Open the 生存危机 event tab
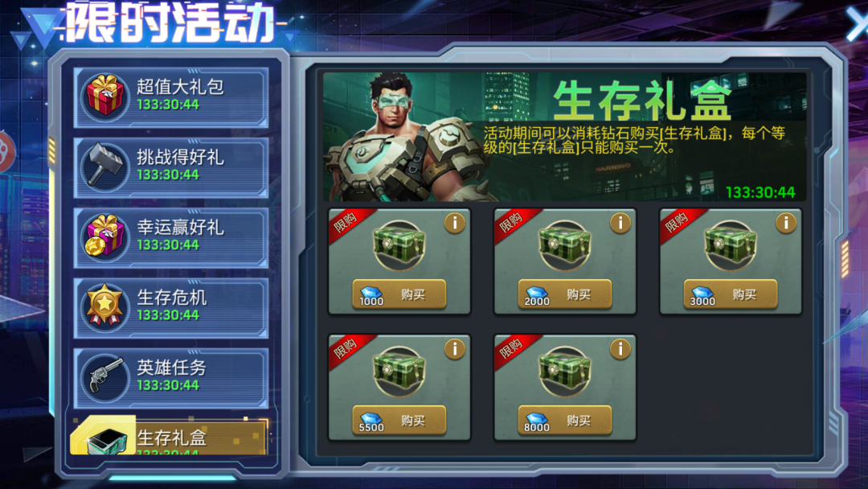 click(x=171, y=309)
